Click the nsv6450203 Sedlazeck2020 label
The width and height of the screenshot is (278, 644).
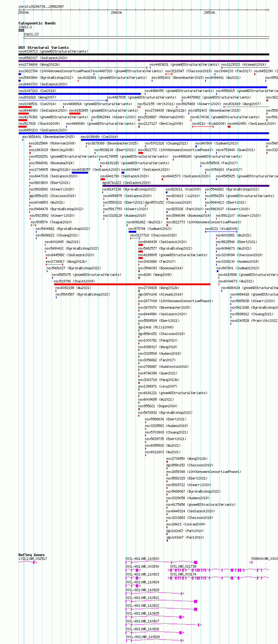tap(43, 130)
